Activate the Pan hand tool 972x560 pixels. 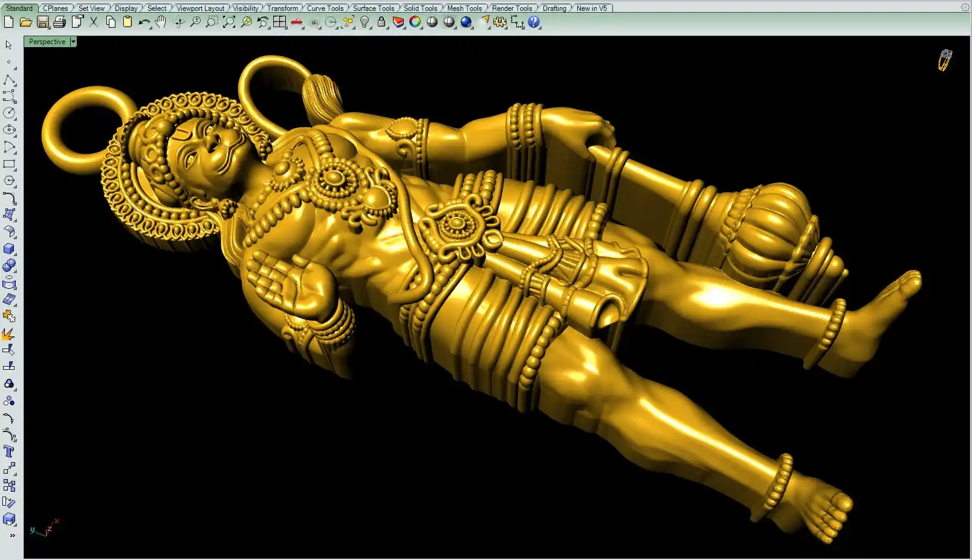pos(160,22)
